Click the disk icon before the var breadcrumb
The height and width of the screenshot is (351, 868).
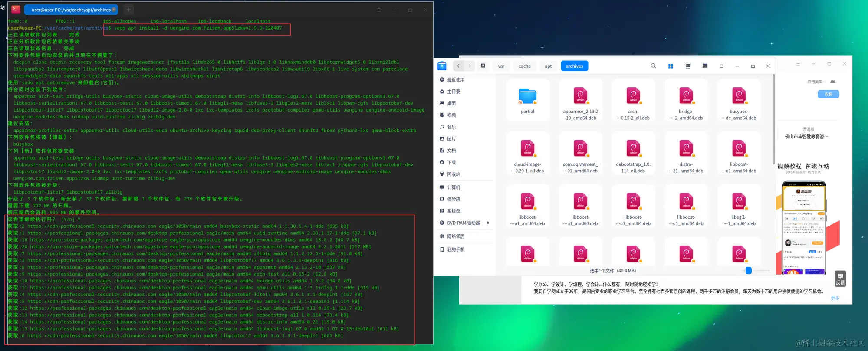(x=483, y=66)
